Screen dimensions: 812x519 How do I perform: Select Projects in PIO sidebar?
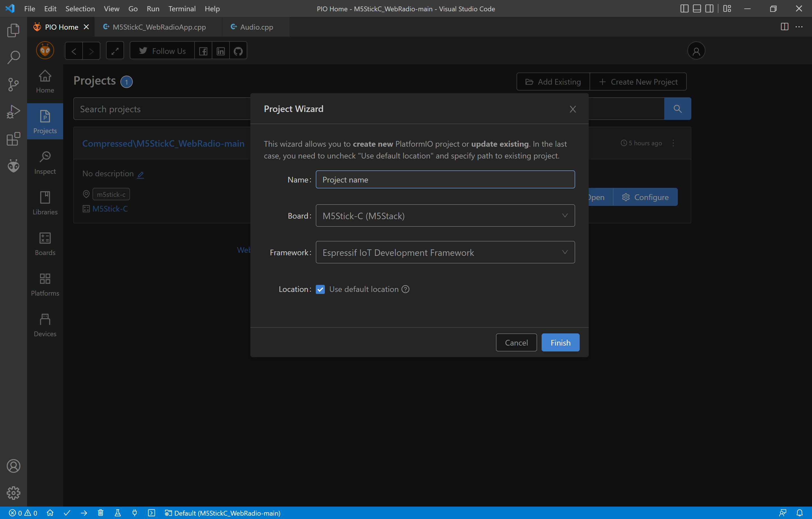pos(45,122)
